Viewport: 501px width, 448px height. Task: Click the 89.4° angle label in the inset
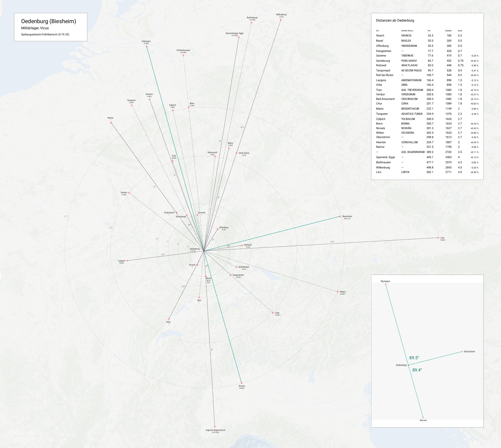pyautogui.click(x=417, y=370)
